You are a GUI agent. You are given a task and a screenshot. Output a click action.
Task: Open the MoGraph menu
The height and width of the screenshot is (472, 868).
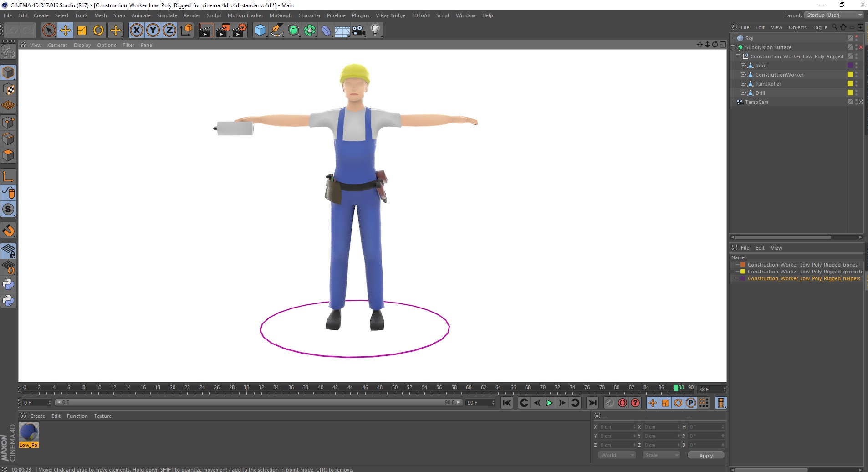click(x=281, y=15)
